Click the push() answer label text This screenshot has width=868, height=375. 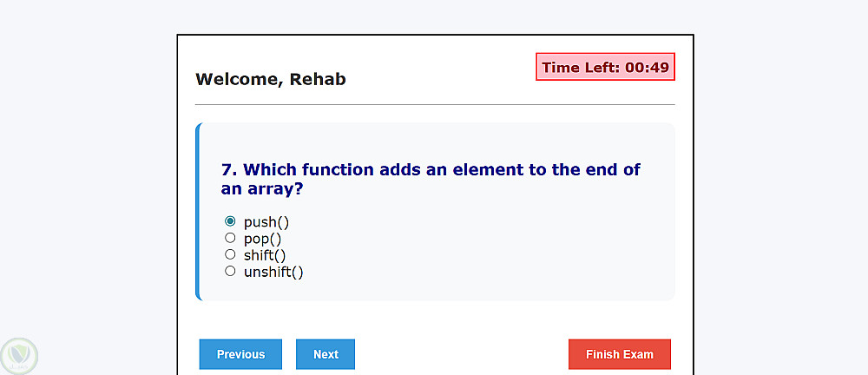[x=266, y=222]
